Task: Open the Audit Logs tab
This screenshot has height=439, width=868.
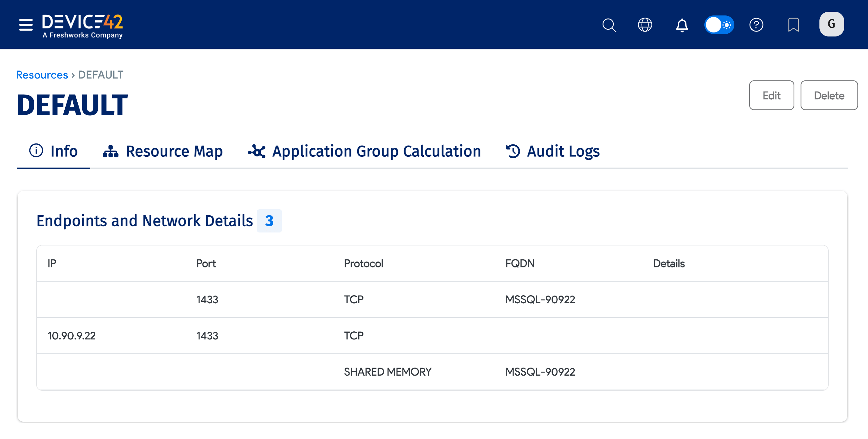Action: [563, 151]
